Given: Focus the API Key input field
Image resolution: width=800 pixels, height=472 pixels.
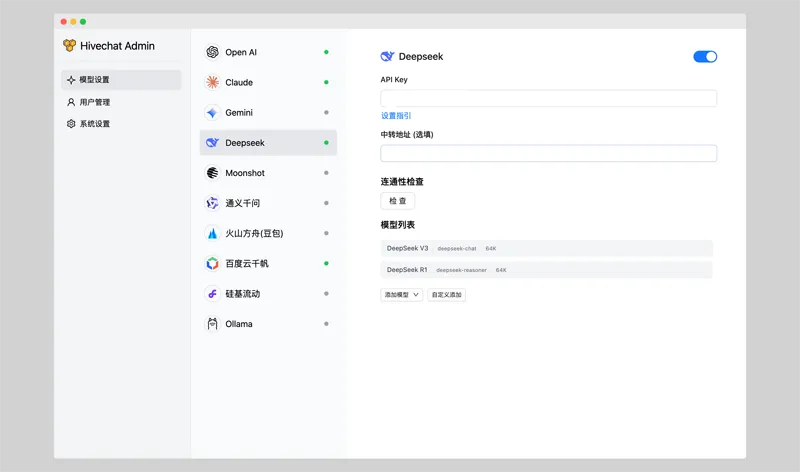Looking at the screenshot, I should 548,98.
